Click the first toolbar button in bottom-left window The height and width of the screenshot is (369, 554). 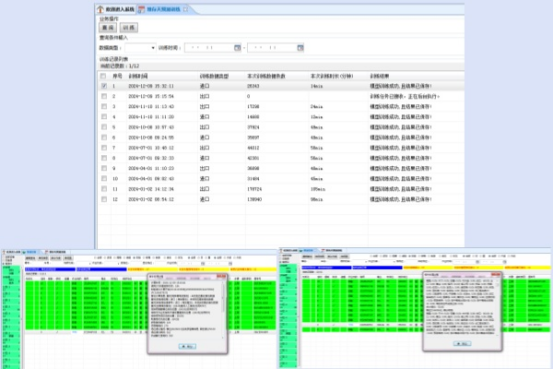(30, 258)
